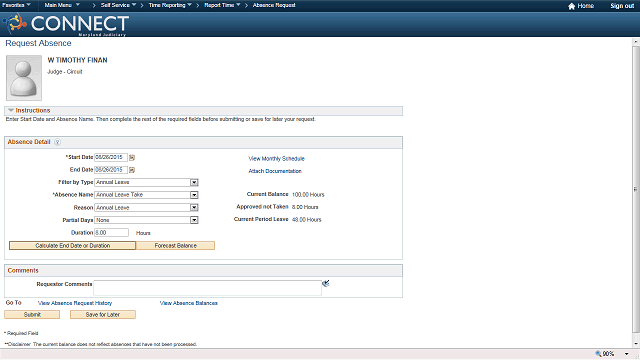Click into Requestor Comments text box
Screen dimensions: 640x360
(207, 288)
